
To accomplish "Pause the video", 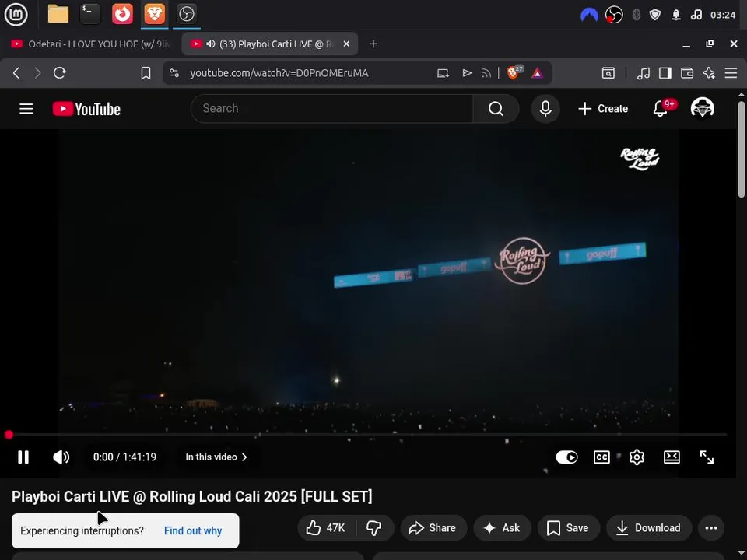I will 23,457.
